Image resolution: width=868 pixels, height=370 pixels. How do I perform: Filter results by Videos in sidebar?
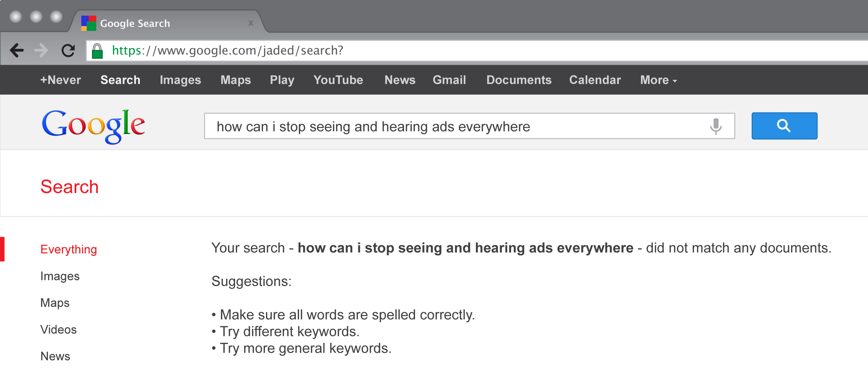click(x=58, y=330)
